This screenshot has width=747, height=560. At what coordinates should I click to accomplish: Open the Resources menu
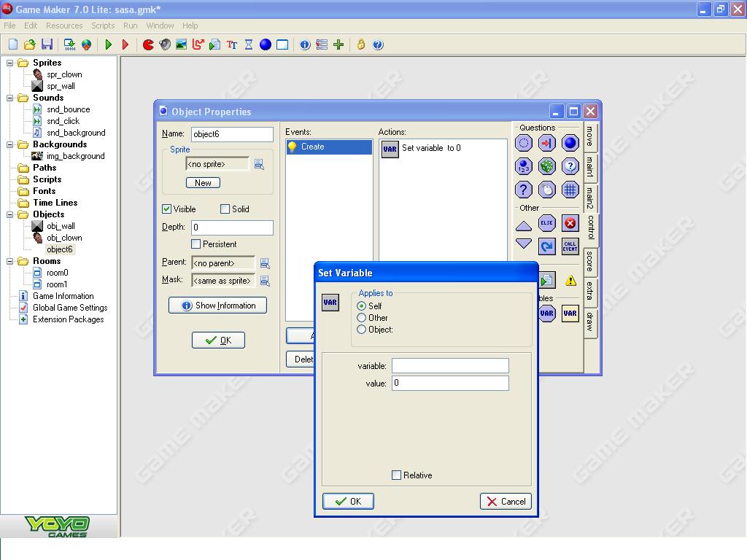pyautogui.click(x=64, y=26)
